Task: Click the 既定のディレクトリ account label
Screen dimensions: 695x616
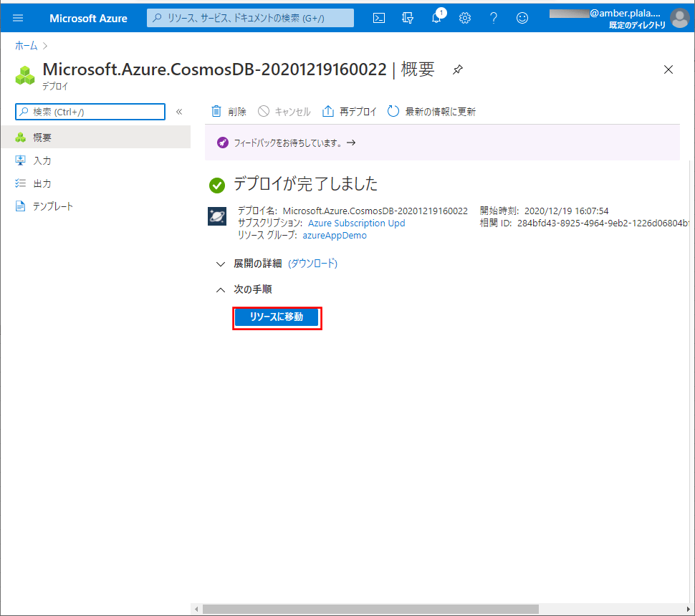Action: pyautogui.click(x=638, y=25)
